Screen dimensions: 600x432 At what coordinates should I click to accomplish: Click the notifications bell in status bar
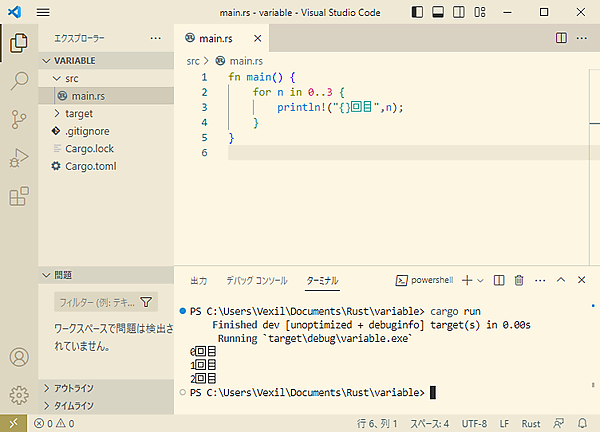pos(581,423)
